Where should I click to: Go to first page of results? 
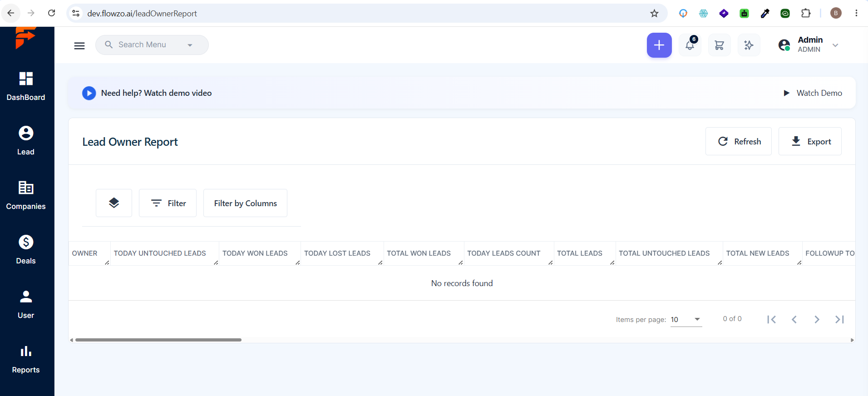pyautogui.click(x=771, y=319)
